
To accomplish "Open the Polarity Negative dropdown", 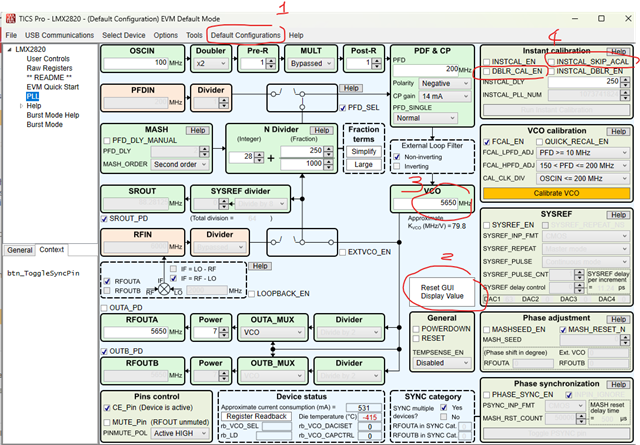I will (x=444, y=83).
